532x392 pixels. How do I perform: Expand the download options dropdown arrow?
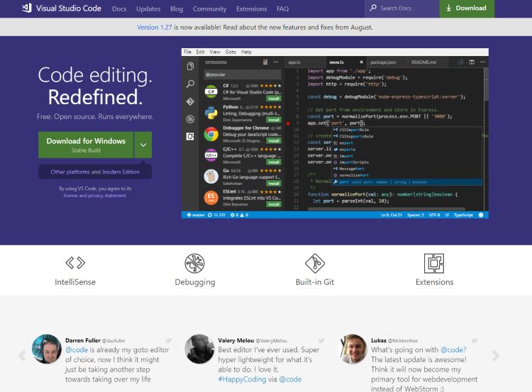143,145
